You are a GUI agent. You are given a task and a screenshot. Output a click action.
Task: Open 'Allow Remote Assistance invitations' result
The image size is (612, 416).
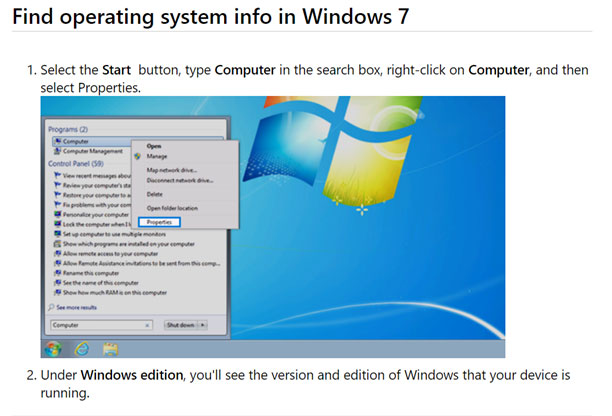137,263
